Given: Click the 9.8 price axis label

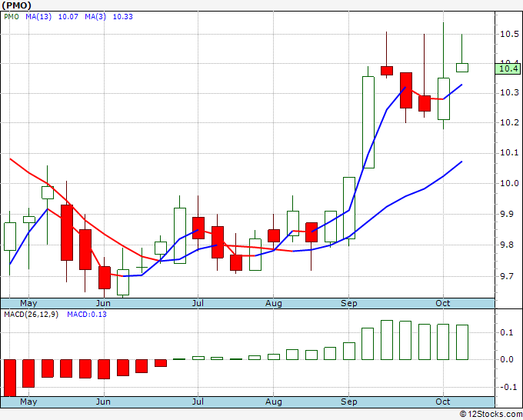Looking at the screenshot, I should tap(507, 245).
